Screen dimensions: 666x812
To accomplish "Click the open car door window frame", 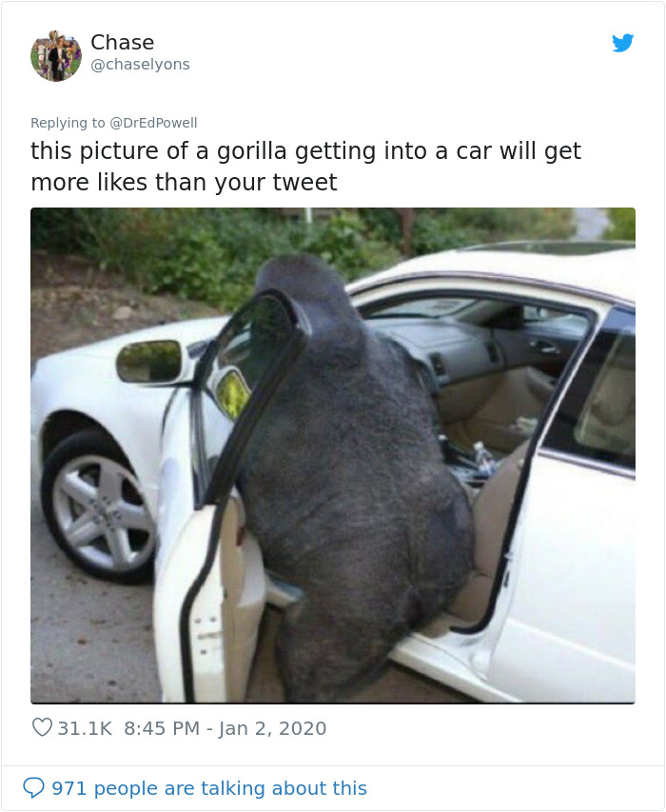I will pyautogui.click(x=248, y=393).
